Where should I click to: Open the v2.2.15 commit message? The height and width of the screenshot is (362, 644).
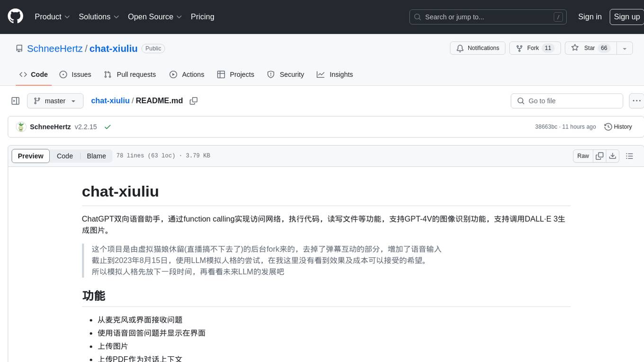coord(86,127)
